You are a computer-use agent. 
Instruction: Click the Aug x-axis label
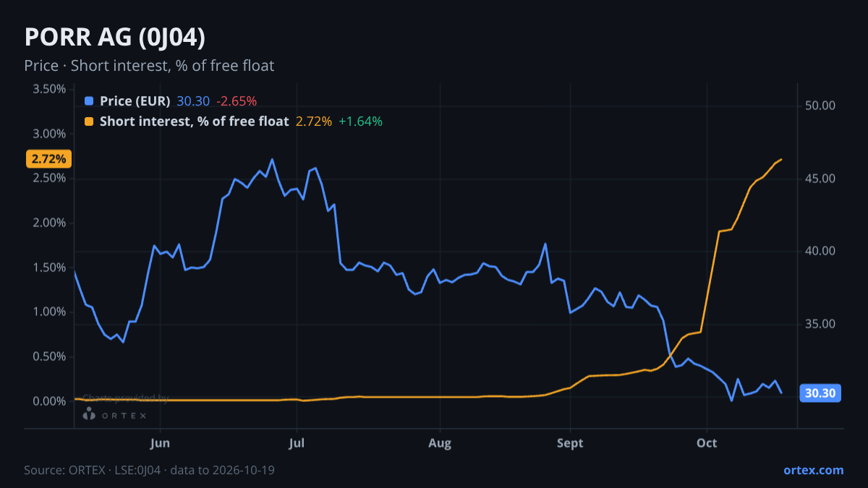click(x=440, y=442)
